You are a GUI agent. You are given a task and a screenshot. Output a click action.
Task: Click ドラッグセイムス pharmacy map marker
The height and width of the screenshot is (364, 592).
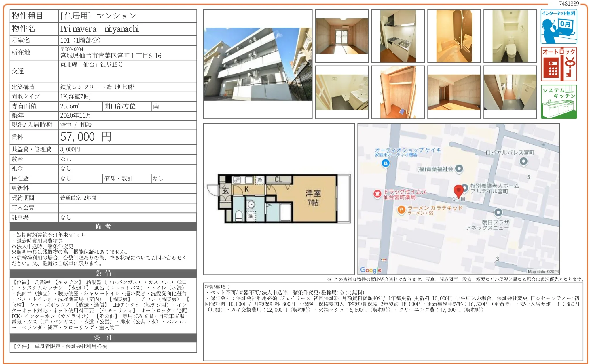tap(377, 194)
